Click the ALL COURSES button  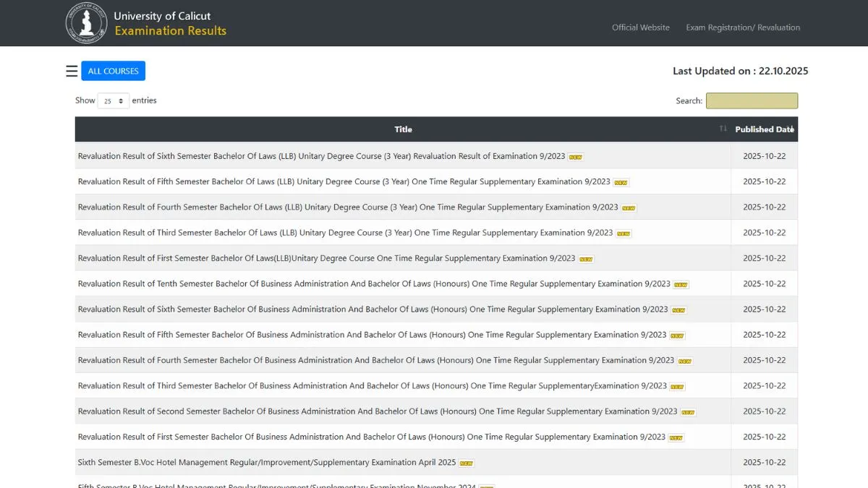pyautogui.click(x=113, y=71)
